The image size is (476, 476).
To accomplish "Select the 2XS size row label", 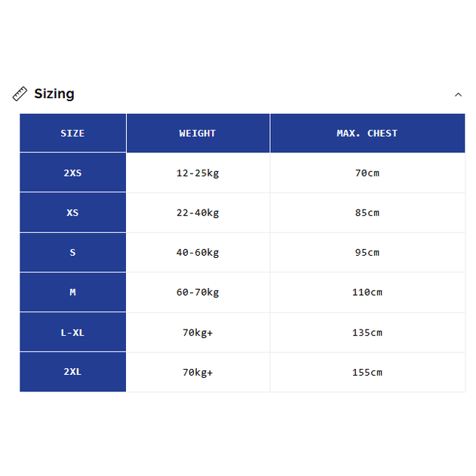I will point(72,173).
